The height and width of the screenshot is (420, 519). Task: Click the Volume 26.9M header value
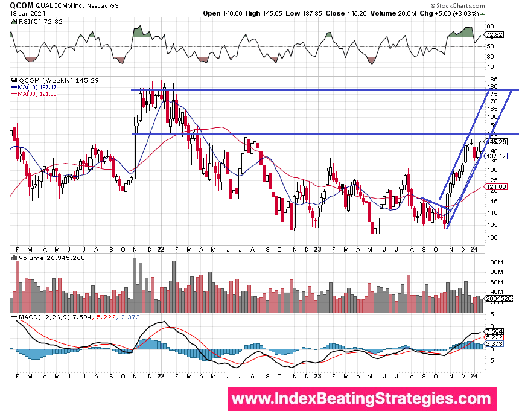393,13
